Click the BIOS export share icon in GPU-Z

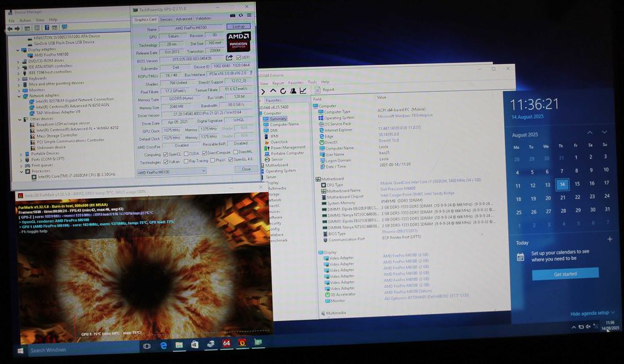[229, 58]
